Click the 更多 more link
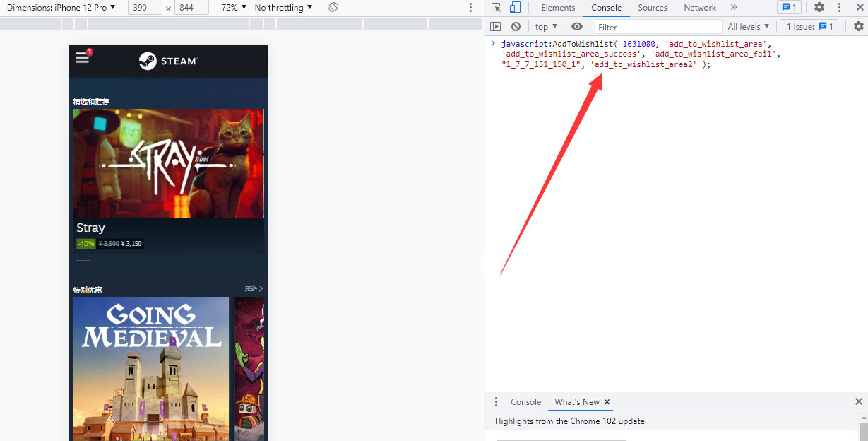 [x=254, y=288]
